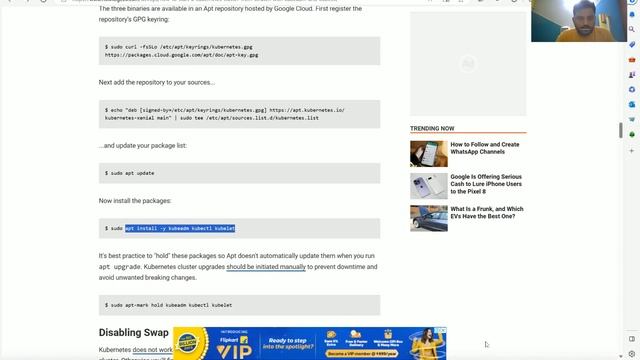Open the sidebar settings gear
The image size is (640, 360).
pyautogui.click(x=632, y=354)
